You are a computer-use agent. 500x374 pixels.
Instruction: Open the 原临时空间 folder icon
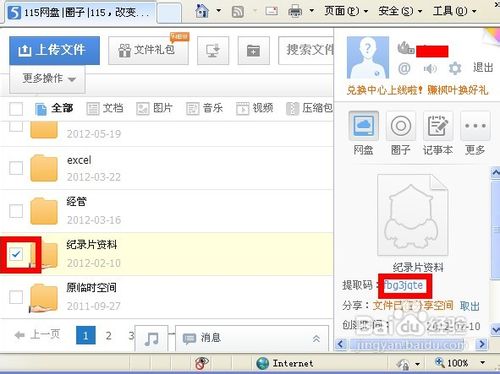[x=44, y=297]
